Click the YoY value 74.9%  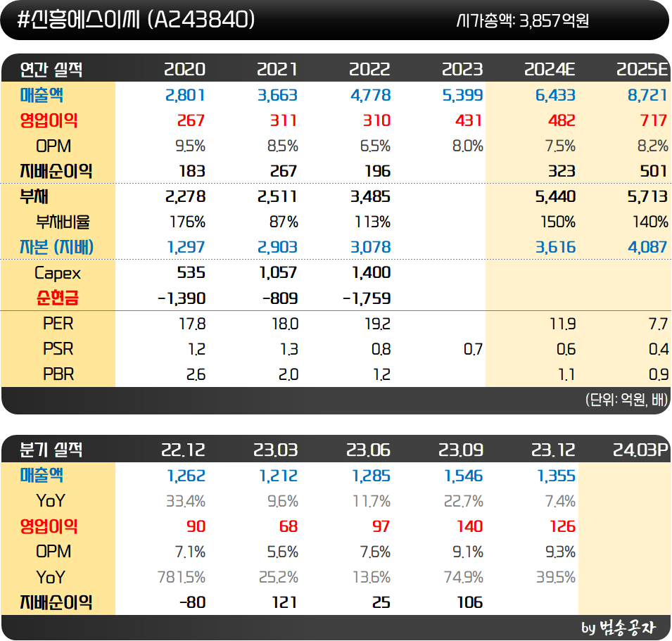(463, 577)
